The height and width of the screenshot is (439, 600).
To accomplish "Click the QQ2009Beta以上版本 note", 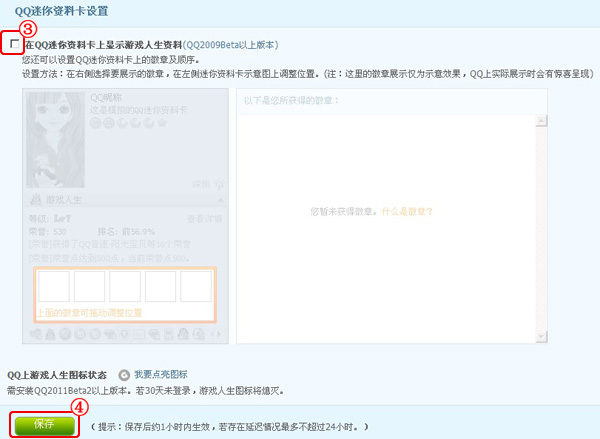I will coord(231,45).
